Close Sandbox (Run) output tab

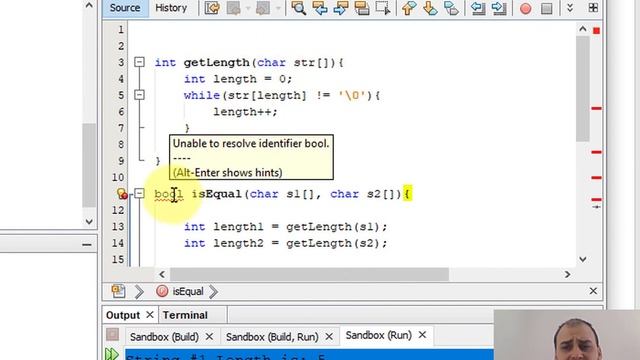[422, 335]
